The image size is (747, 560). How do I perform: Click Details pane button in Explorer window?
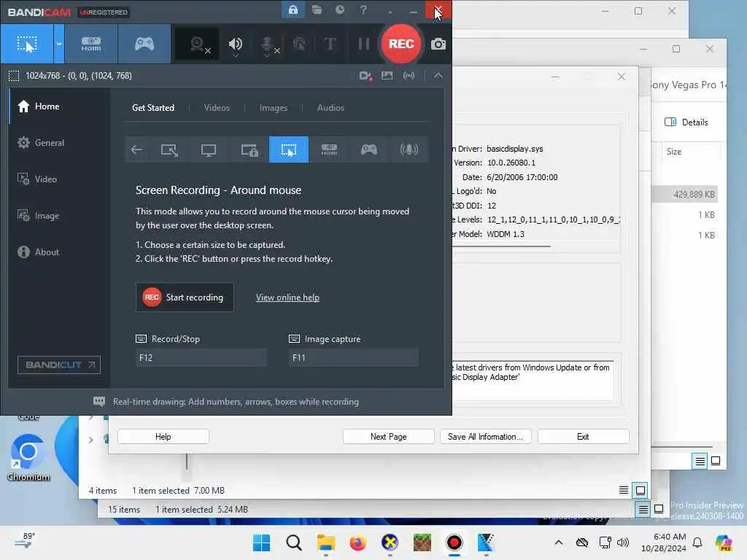pyautogui.click(x=686, y=122)
